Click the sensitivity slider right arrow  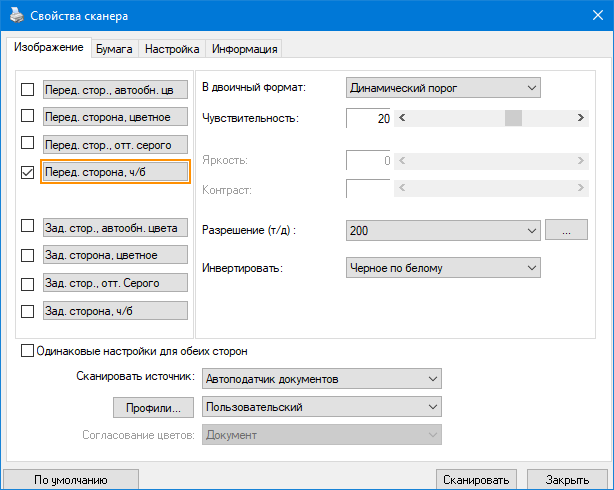click(582, 118)
